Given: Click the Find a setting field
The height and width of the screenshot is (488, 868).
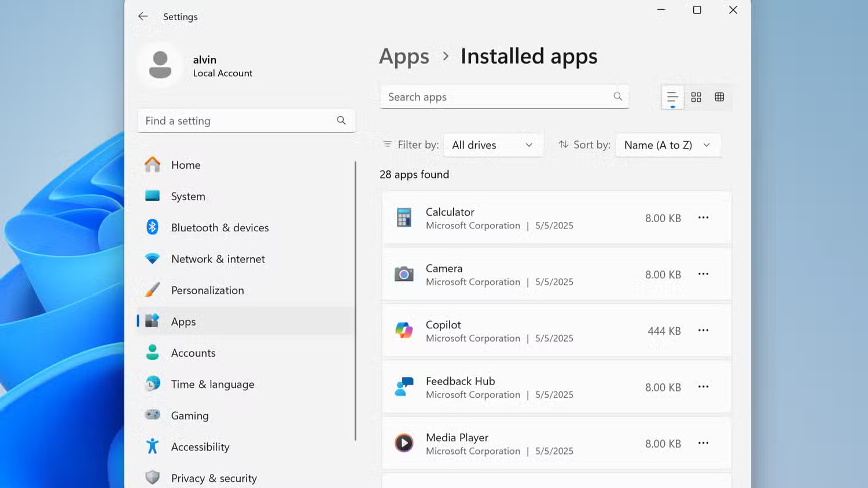Looking at the screenshot, I should 237,121.
